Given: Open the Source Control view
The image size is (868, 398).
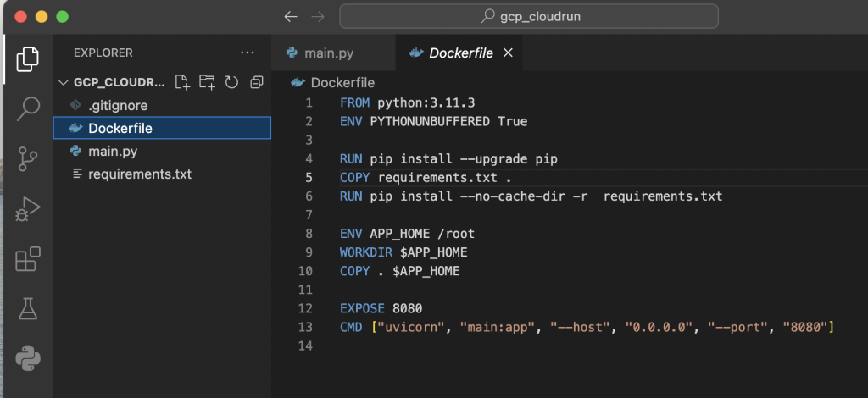Looking at the screenshot, I should click(27, 158).
